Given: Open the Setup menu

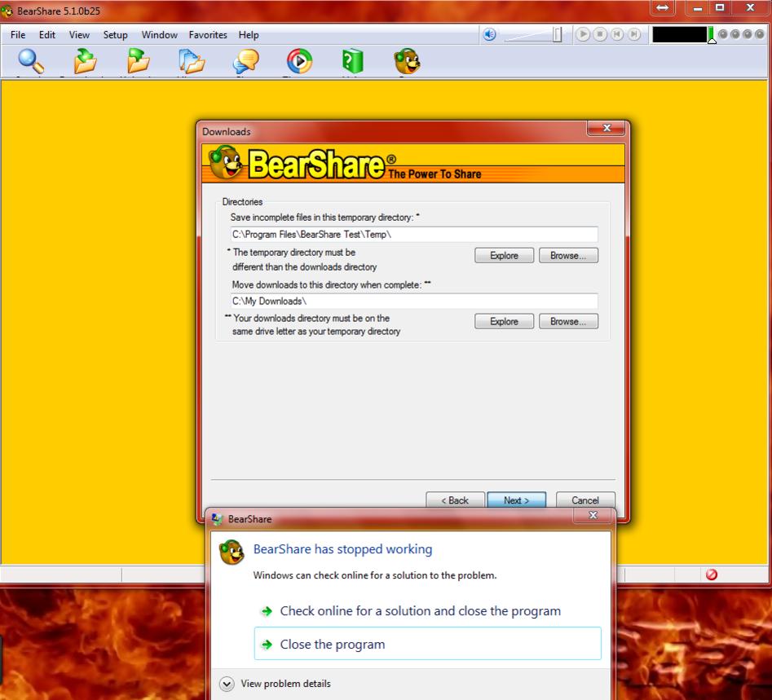Looking at the screenshot, I should [115, 35].
